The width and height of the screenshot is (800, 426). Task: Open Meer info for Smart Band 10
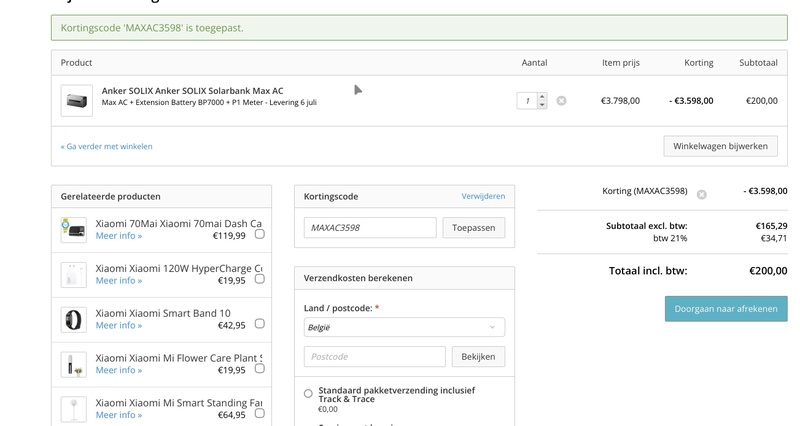click(119, 325)
